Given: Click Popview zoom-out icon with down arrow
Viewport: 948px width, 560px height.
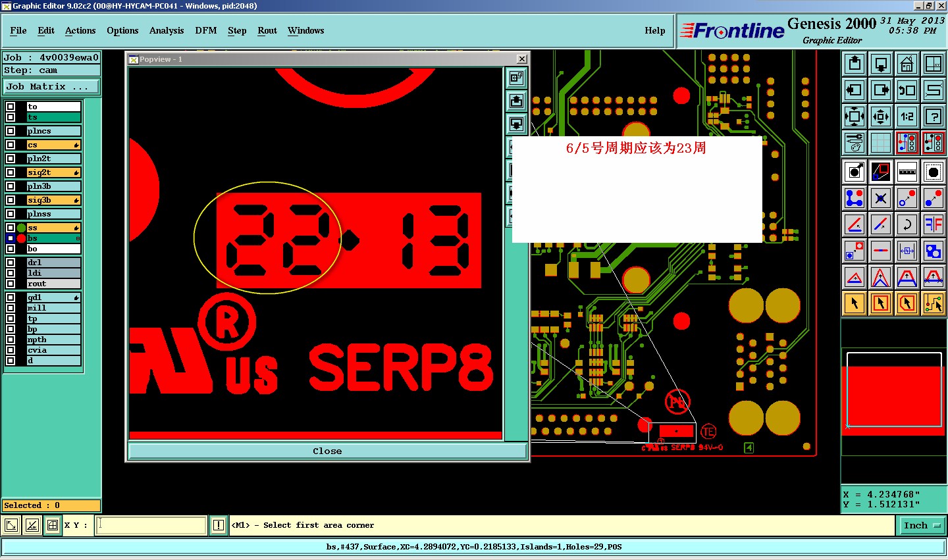Looking at the screenshot, I should (x=516, y=123).
